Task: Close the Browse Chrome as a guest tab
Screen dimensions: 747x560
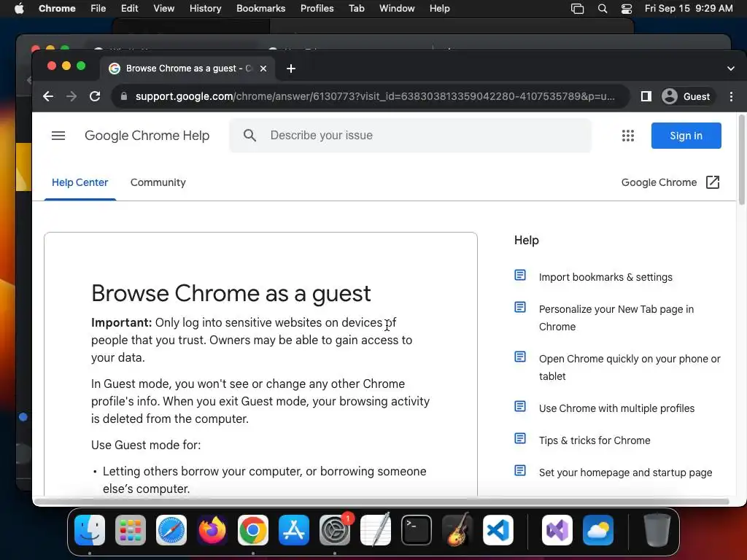Action: click(x=263, y=69)
